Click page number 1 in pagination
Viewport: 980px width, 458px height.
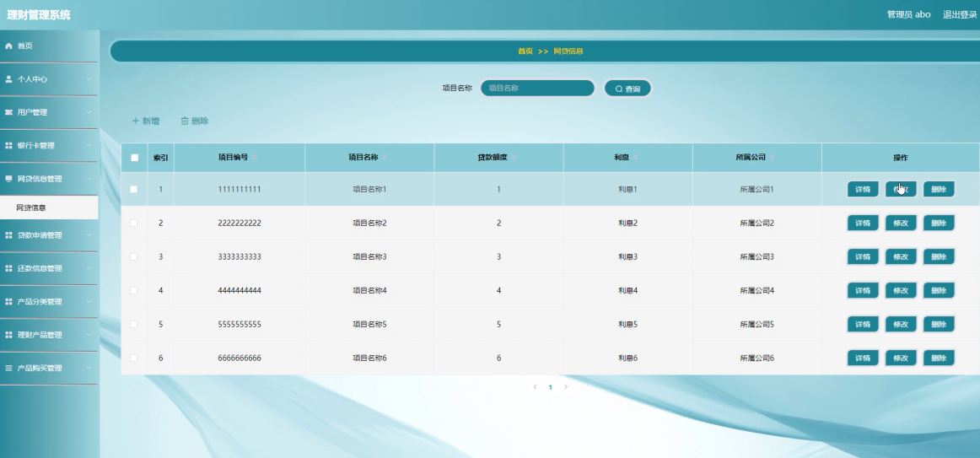coord(550,387)
